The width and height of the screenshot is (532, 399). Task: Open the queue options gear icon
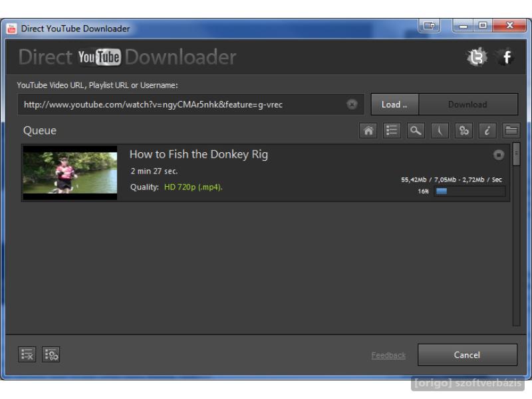pyautogui.click(x=51, y=354)
